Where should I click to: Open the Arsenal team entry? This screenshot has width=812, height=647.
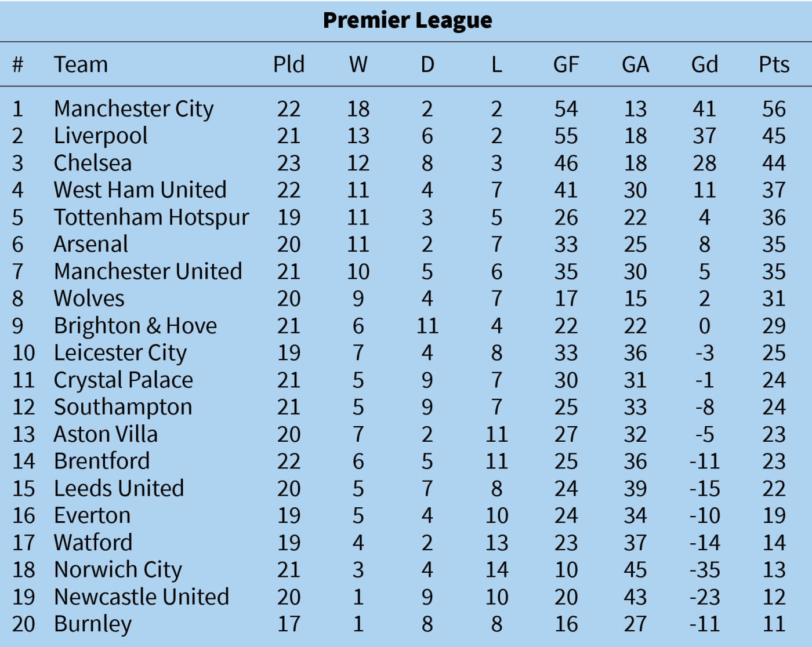[91, 244]
